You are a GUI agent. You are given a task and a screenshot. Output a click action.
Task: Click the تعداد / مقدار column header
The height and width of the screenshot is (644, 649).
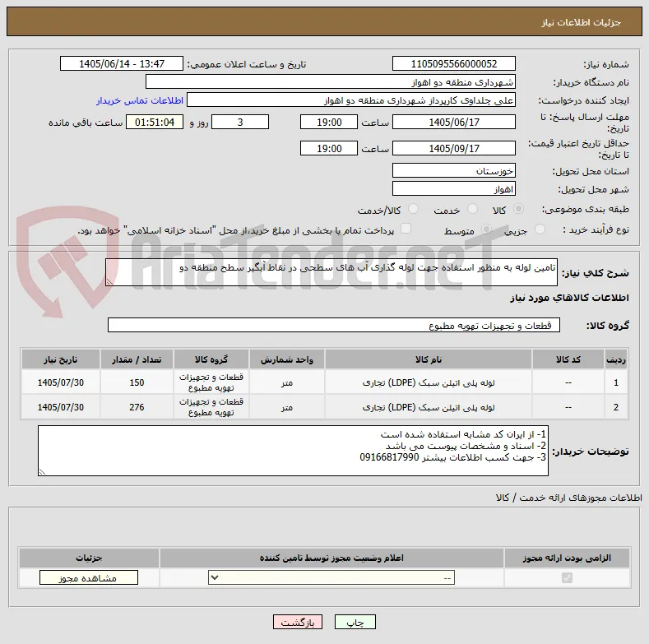[x=137, y=359]
